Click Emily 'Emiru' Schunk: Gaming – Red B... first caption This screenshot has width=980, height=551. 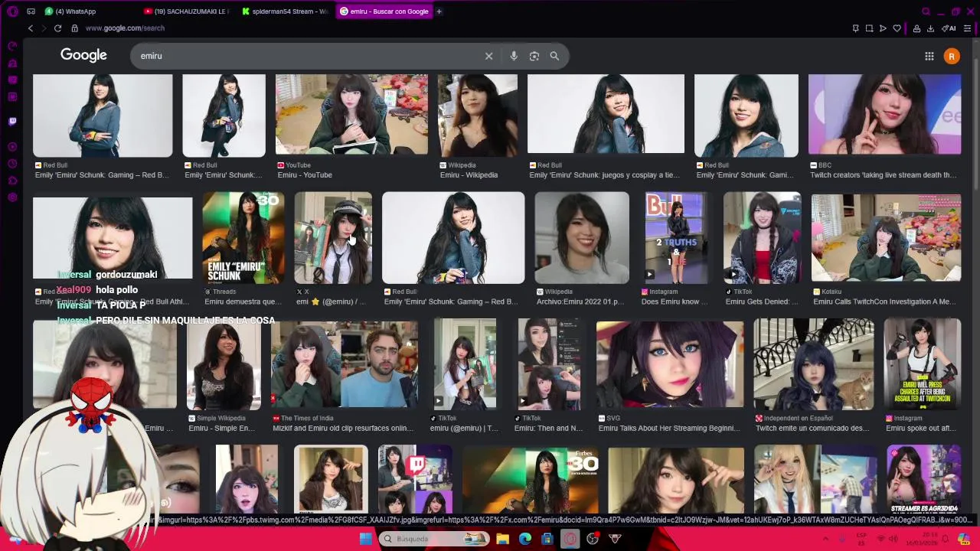(x=102, y=175)
